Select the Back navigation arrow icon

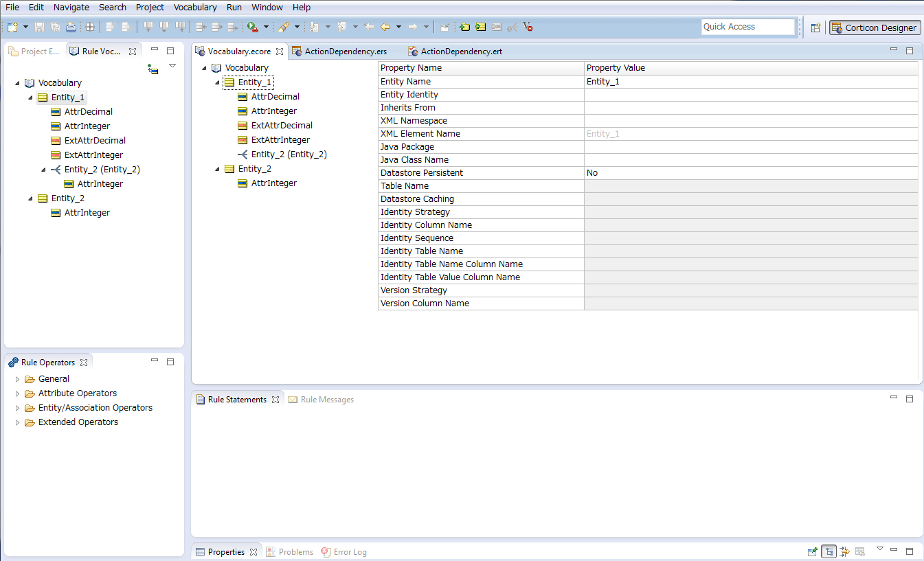(x=385, y=27)
